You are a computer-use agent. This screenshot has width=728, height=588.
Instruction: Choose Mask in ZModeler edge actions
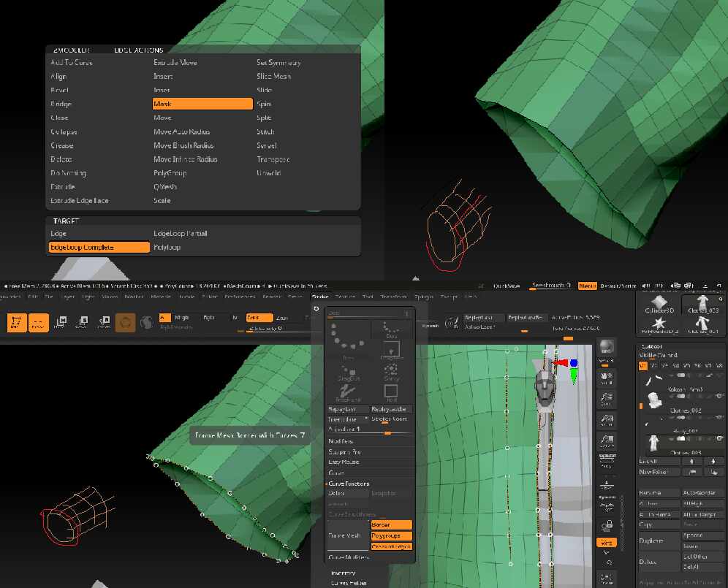pyautogui.click(x=202, y=104)
